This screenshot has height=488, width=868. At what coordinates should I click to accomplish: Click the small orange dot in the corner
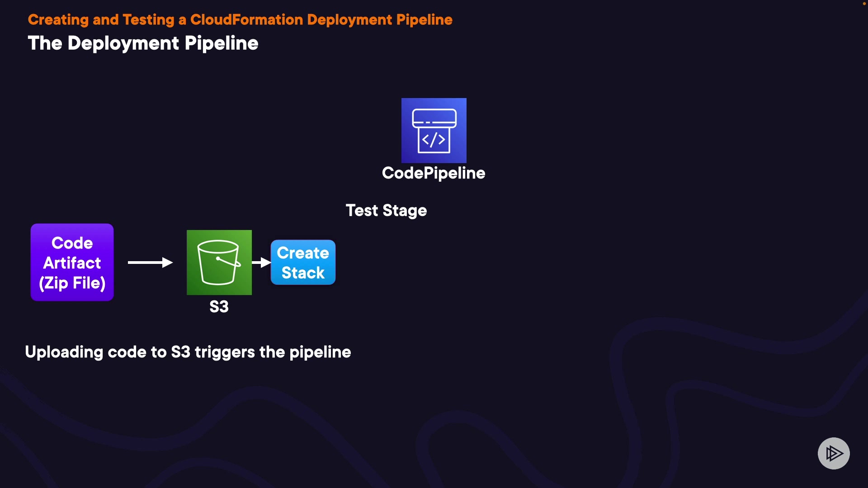[x=864, y=4]
